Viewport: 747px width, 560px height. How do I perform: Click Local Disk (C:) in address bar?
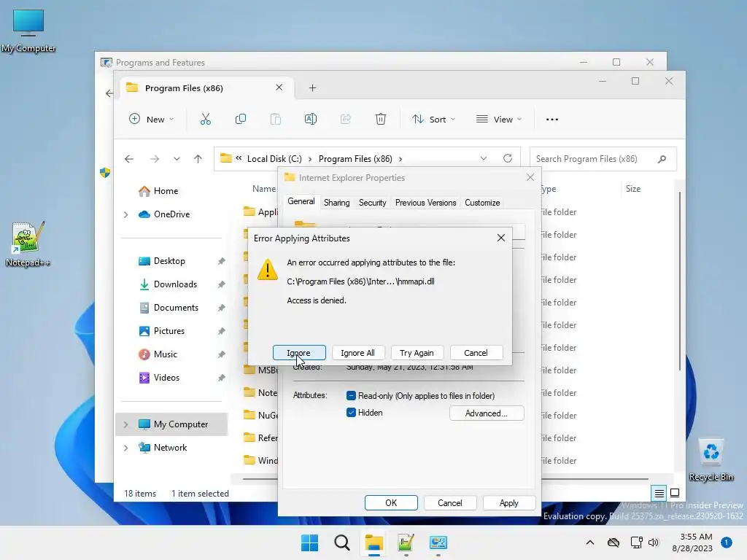(x=274, y=159)
